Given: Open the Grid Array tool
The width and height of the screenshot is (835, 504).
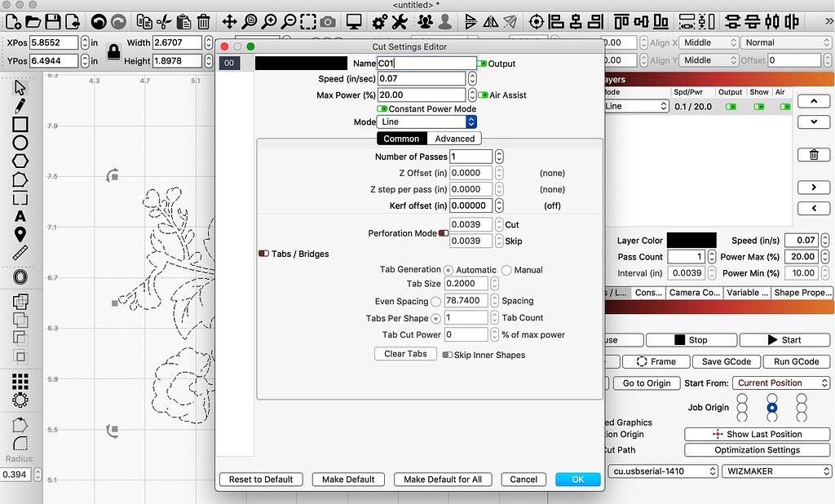Looking at the screenshot, I should point(20,380).
